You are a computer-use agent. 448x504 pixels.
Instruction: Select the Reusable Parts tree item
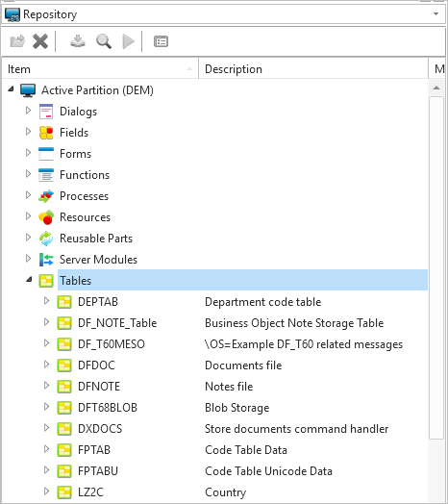tap(96, 239)
